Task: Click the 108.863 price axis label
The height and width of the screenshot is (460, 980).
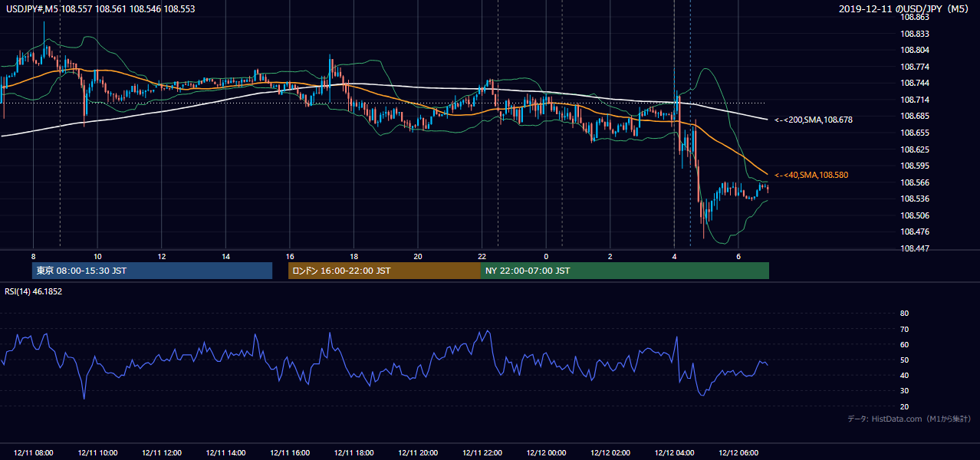Action: pyautogui.click(x=916, y=17)
